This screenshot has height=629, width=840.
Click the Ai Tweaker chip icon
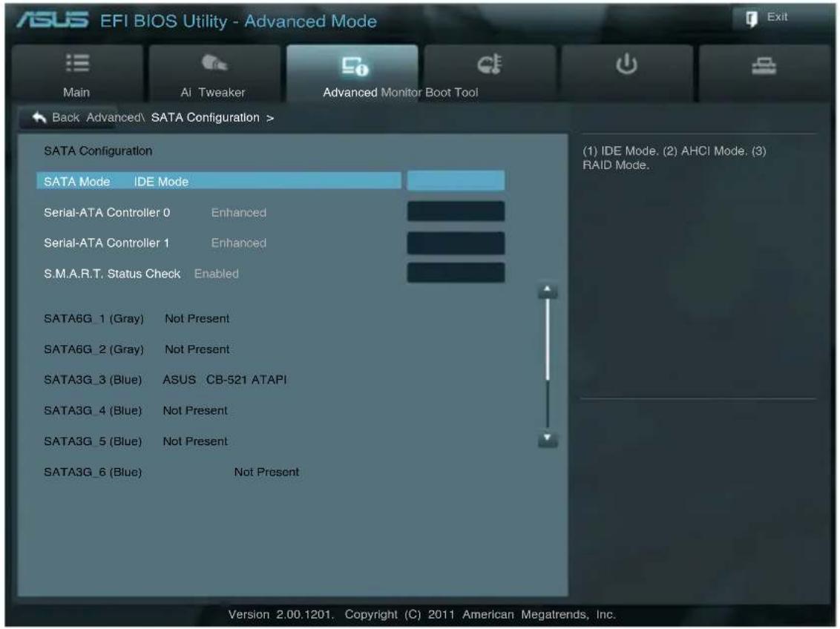pos(214,63)
